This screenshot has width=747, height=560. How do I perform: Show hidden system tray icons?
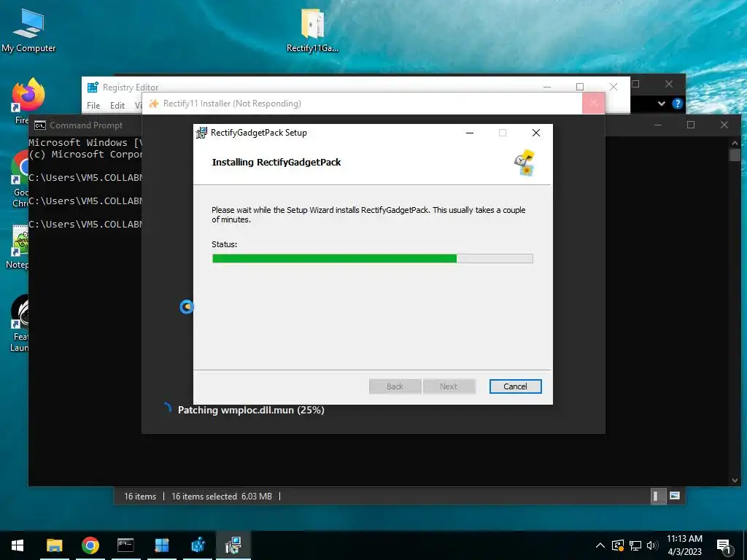point(600,545)
